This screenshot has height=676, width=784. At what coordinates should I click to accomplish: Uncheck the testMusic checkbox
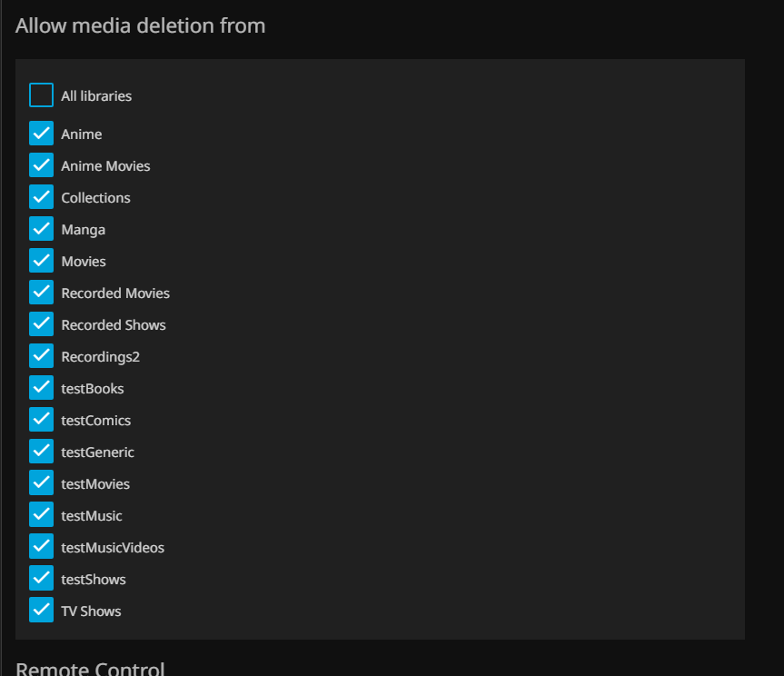point(41,515)
